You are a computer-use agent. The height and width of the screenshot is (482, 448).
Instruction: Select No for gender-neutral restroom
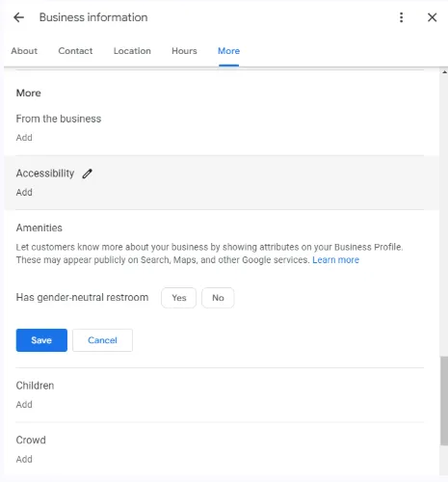tap(218, 298)
